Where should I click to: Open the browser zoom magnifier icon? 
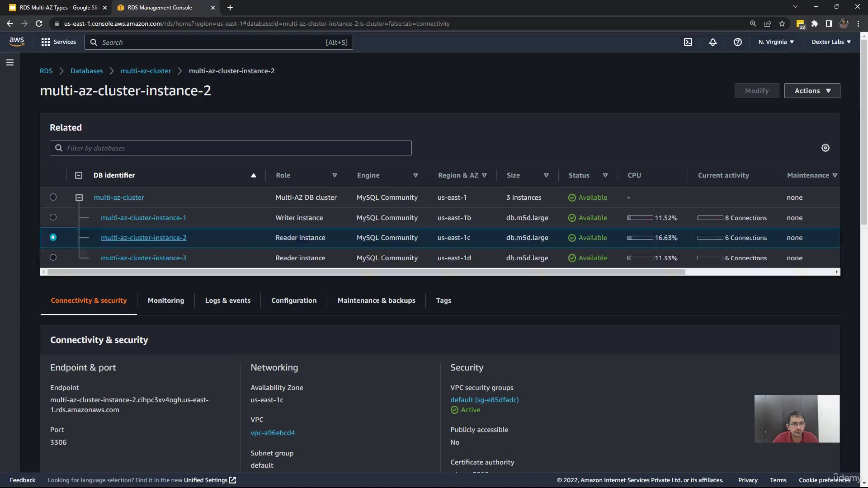click(x=753, y=23)
